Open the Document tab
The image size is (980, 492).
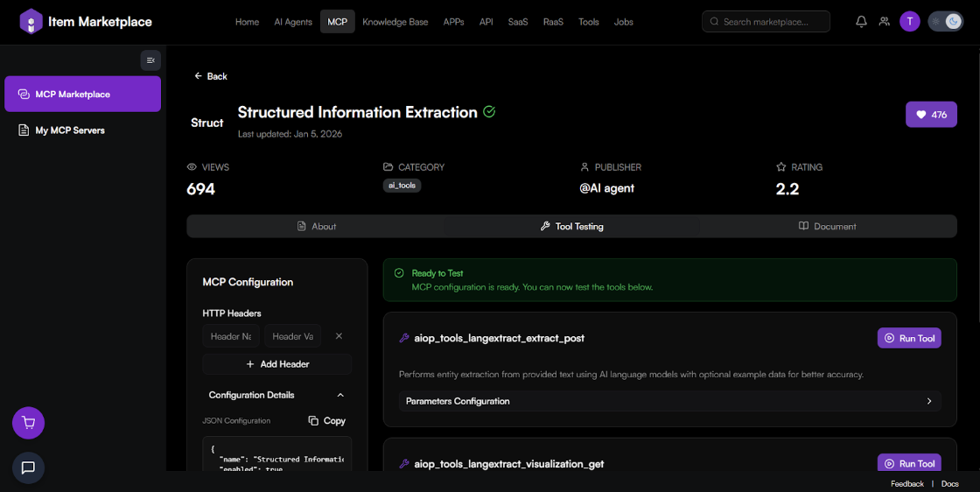(827, 226)
